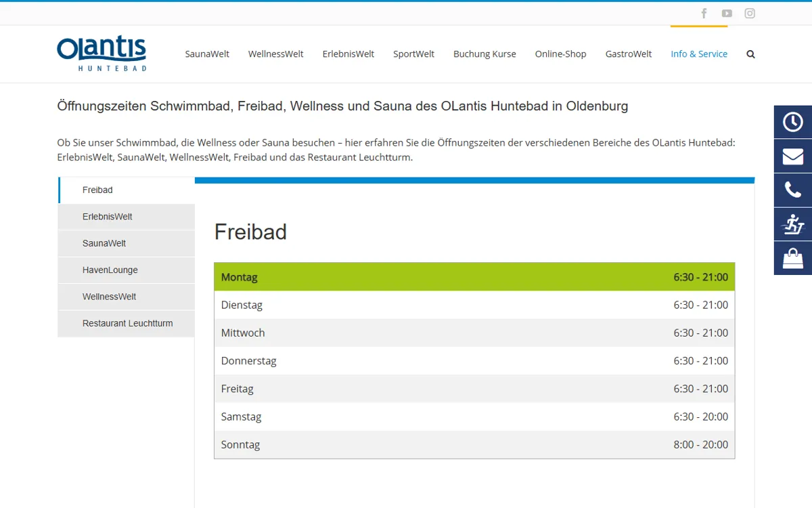The height and width of the screenshot is (508, 812).
Task: Switch to the Restaurant Leuchtturm tab
Action: (127, 324)
